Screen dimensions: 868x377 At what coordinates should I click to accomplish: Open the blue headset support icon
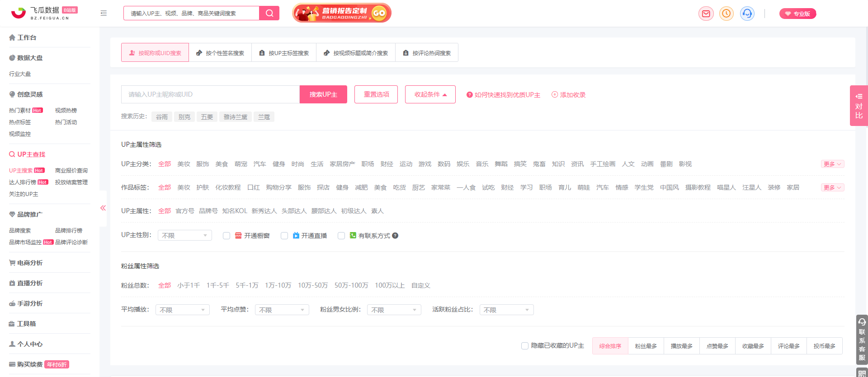[x=747, y=14]
